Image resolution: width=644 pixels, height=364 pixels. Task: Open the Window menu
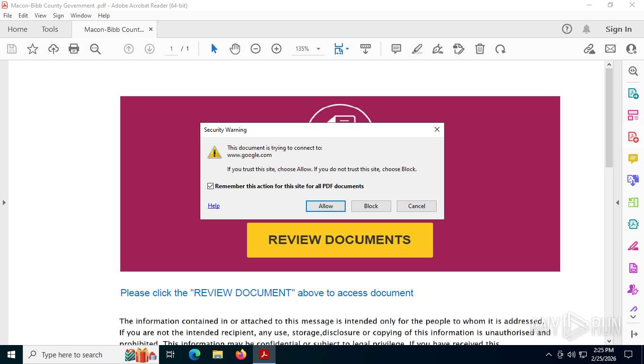(81, 16)
